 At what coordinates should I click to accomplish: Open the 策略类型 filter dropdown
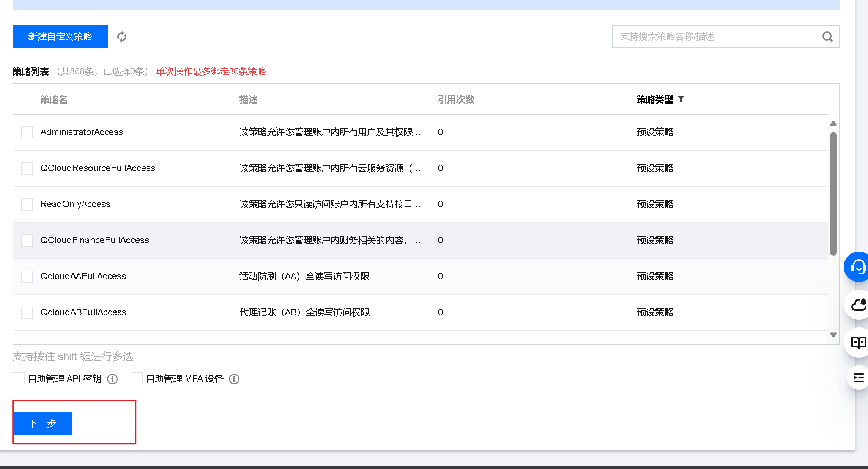(x=681, y=99)
